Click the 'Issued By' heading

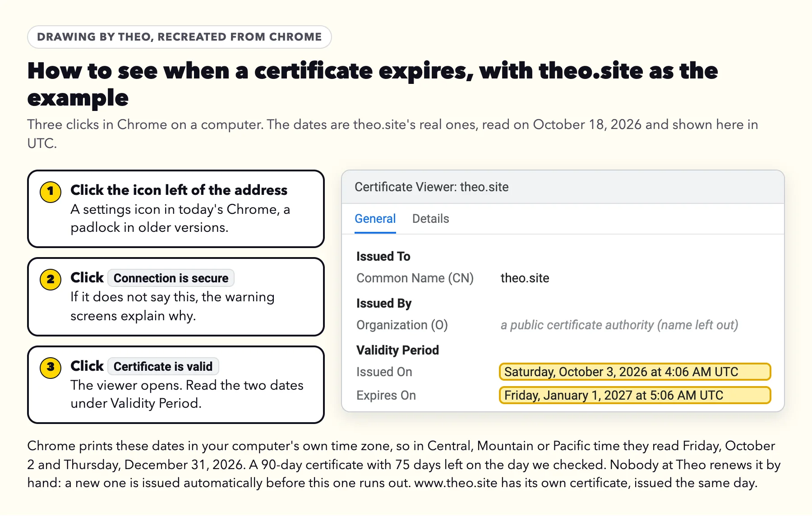384,303
